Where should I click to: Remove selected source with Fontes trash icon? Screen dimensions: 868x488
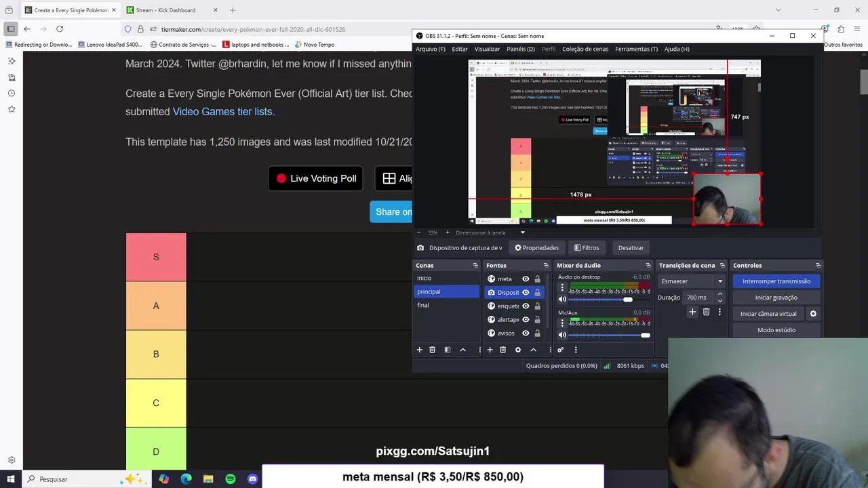point(502,350)
